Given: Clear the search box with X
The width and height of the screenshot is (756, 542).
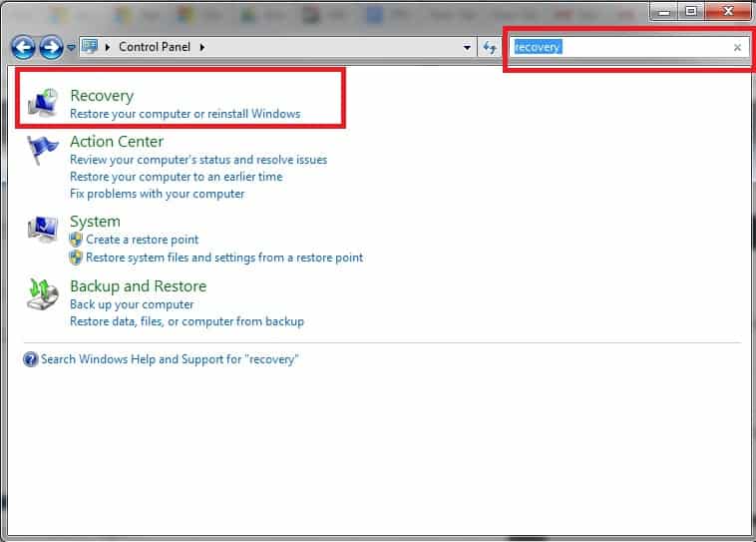Looking at the screenshot, I should (x=737, y=47).
